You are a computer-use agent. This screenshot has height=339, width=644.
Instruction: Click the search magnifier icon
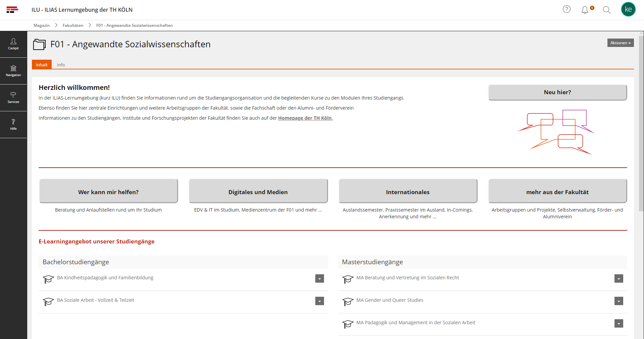coord(606,10)
